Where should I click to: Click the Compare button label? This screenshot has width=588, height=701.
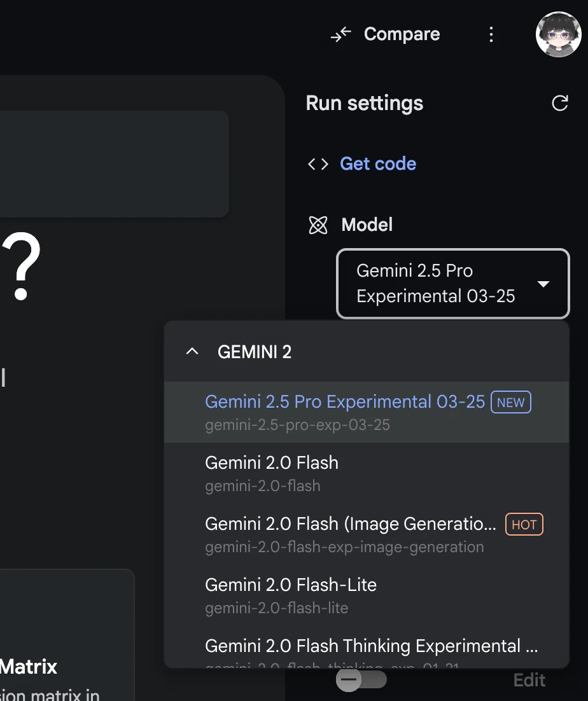402,34
